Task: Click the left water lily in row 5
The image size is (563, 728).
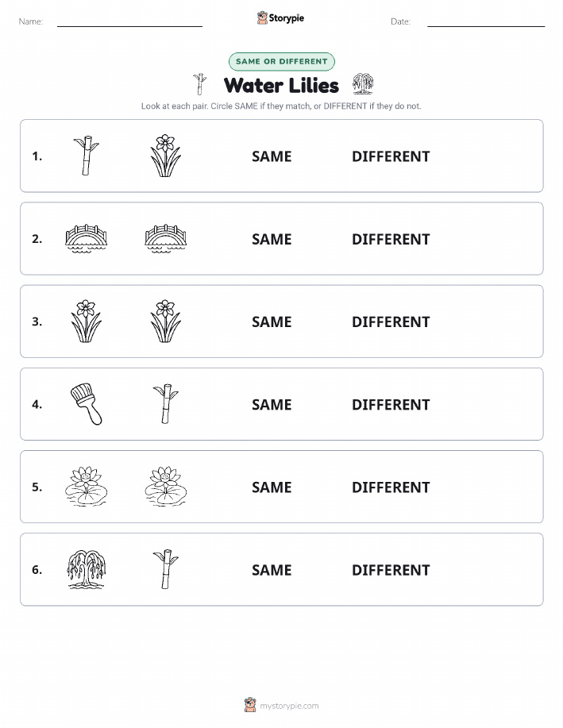Action: (x=87, y=487)
